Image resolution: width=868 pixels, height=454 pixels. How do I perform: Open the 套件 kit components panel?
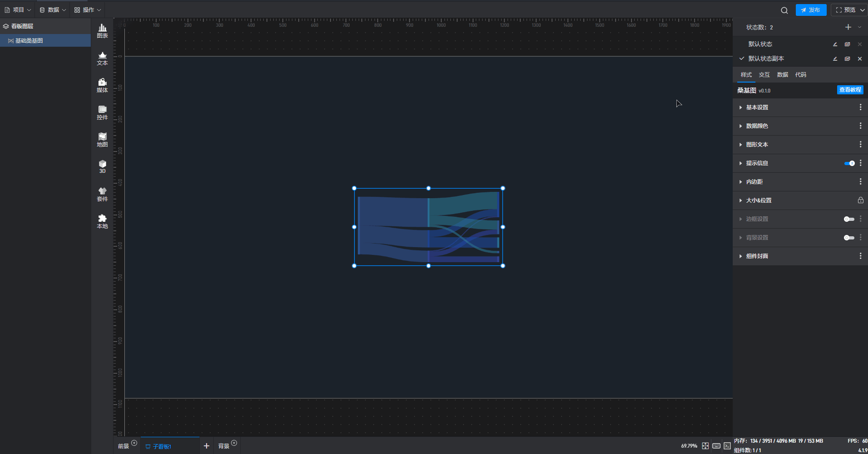coord(102,194)
